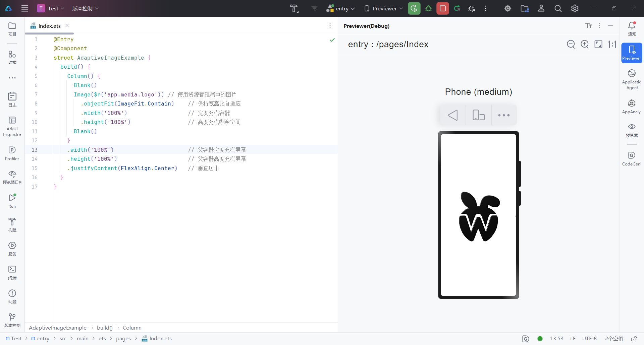Screen dimensions: 644x345
Task: Expand the entry module dropdown
Action: [x=341, y=8]
